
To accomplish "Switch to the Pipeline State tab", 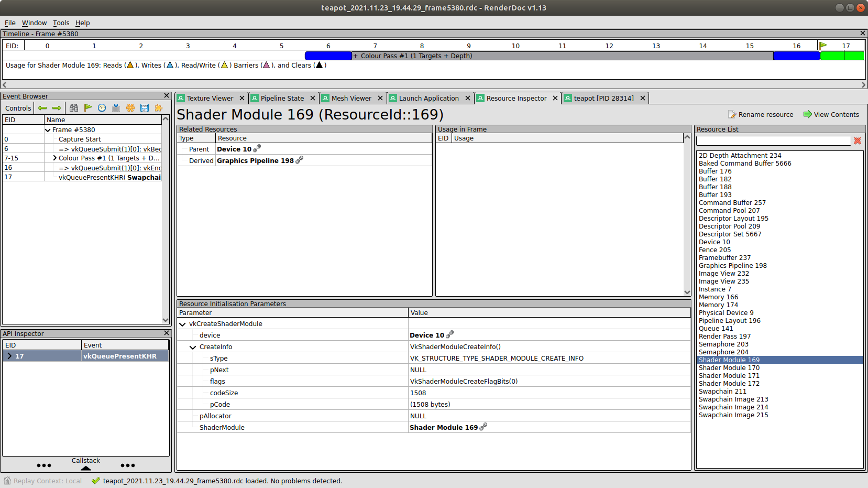I will coord(282,99).
